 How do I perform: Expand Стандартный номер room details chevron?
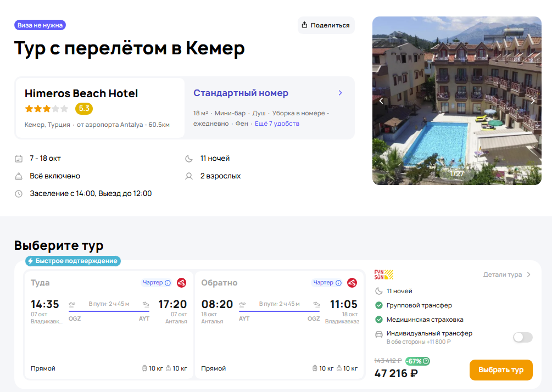(x=341, y=93)
